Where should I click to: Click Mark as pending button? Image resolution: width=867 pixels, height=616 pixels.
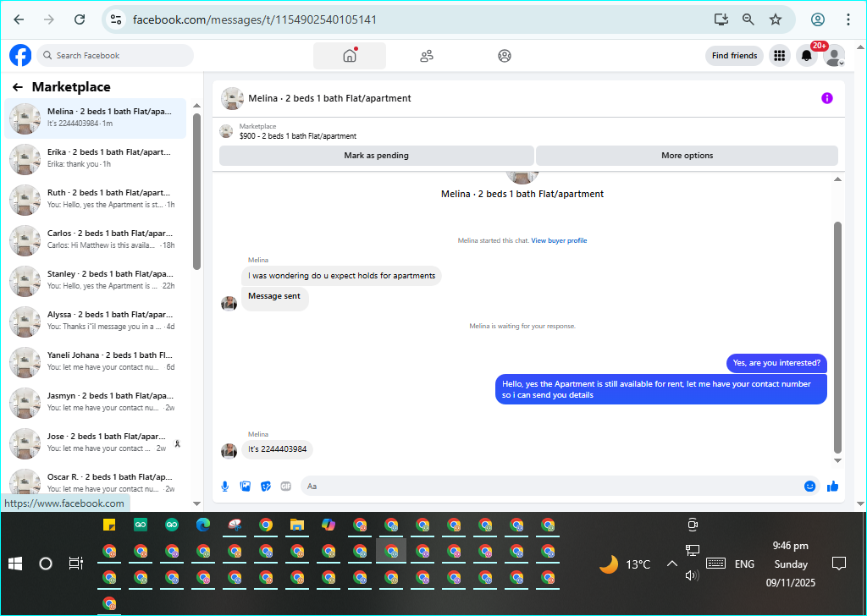click(x=377, y=155)
